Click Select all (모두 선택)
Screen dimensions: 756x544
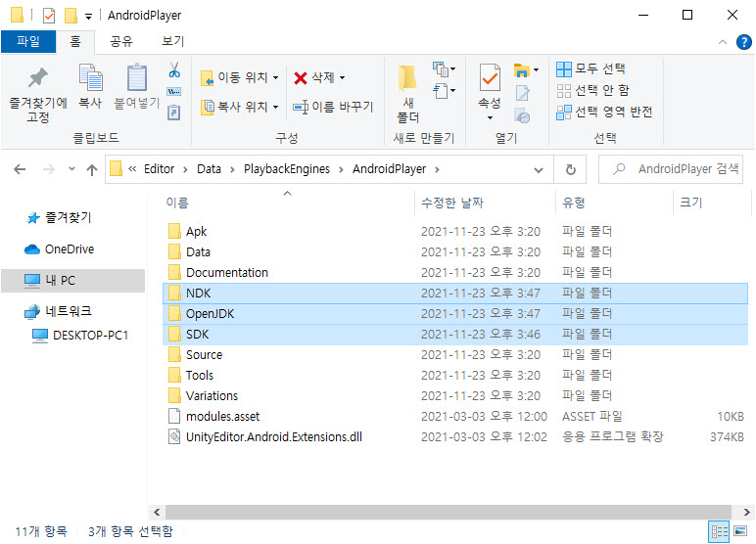click(x=591, y=68)
